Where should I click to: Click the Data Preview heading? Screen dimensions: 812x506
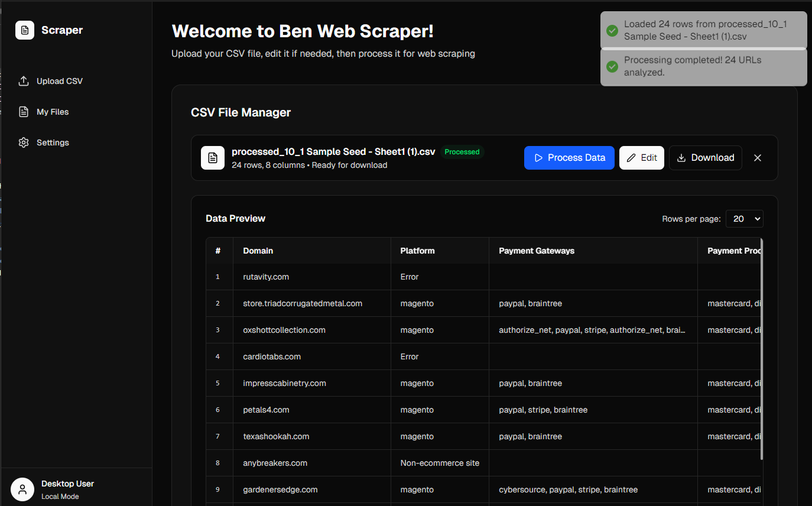coord(235,219)
